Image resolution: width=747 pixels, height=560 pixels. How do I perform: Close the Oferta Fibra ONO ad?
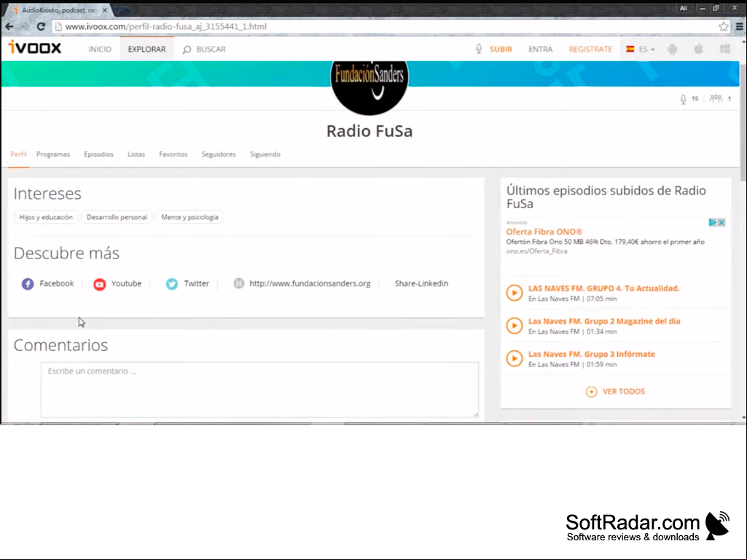click(x=721, y=222)
